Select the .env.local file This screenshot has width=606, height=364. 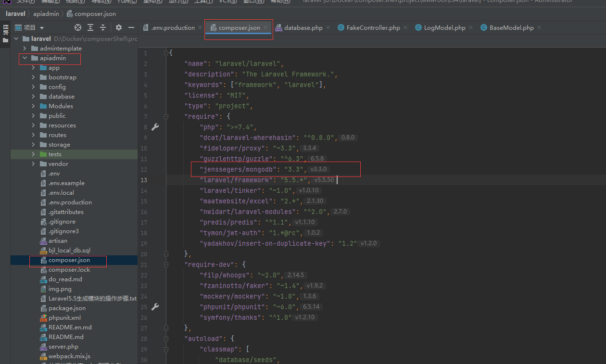61,193
